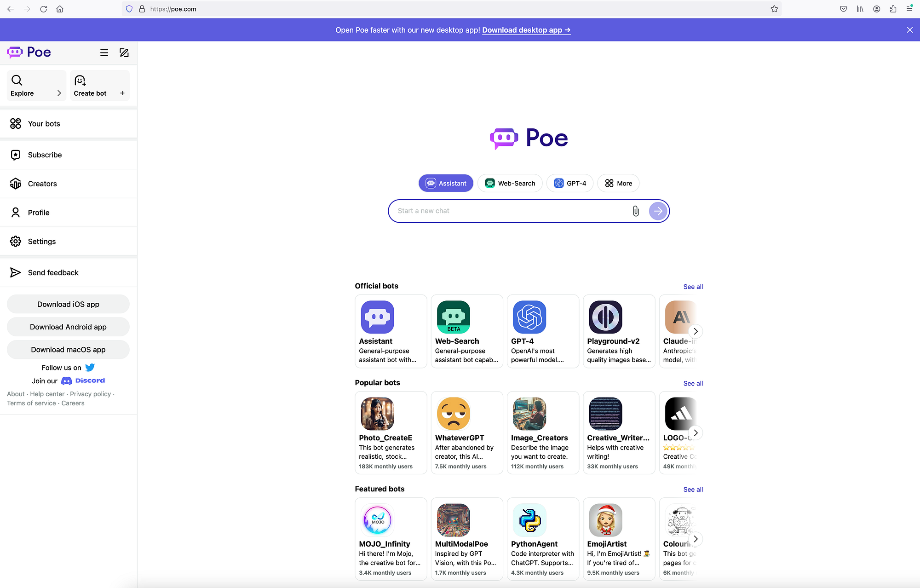The image size is (920, 588).
Task: Select the Web-Search bot chip
Action: click(510, 183)
